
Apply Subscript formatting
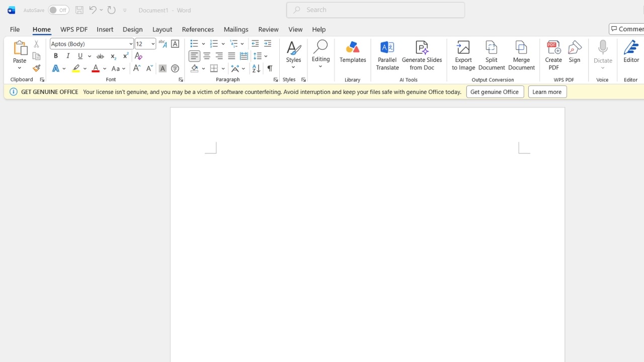[113, 56]
